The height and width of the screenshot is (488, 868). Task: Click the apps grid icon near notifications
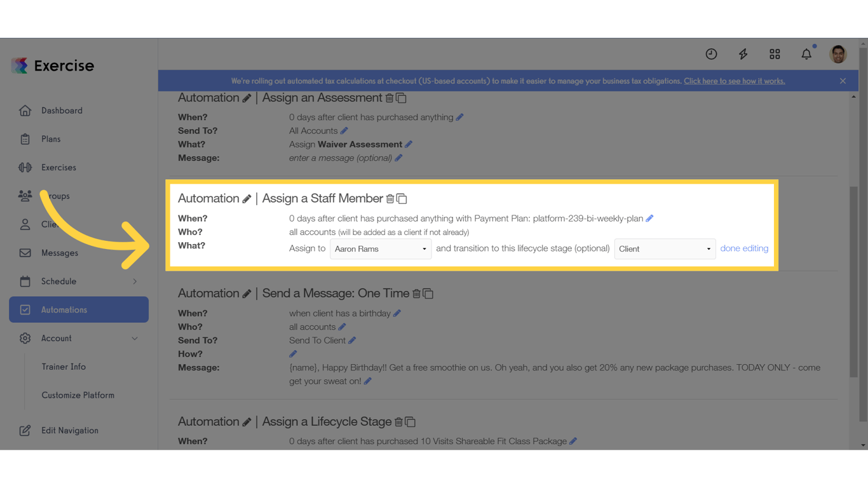[775, 54]
